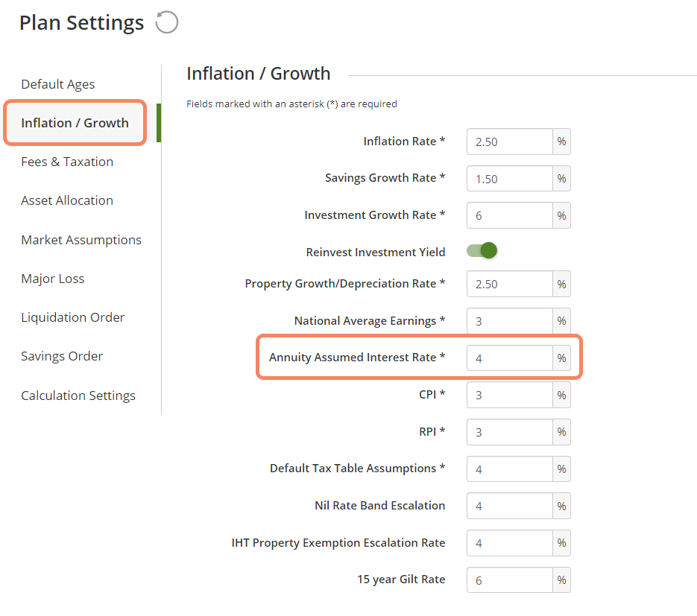The width and height of the screenshot is (697, 616).
Task: Go to Calculation Settings
Action: pos(78,396)
